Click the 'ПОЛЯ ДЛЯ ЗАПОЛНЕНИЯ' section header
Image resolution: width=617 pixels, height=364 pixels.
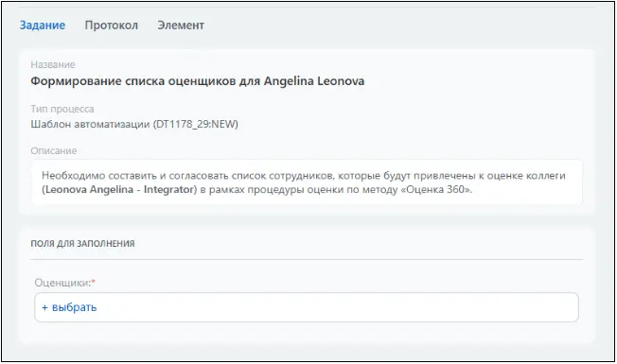pyautogui.click(x=82, y=244)
